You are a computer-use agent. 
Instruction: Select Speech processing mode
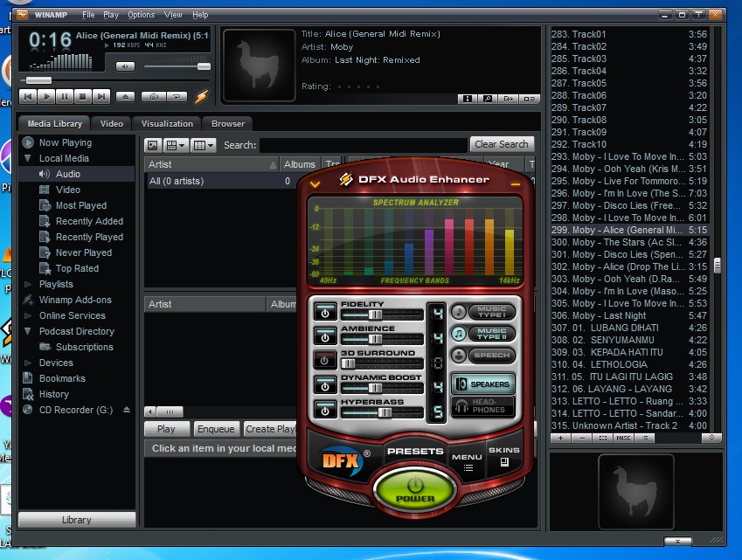pyautogui.click(x=483, y=356)
